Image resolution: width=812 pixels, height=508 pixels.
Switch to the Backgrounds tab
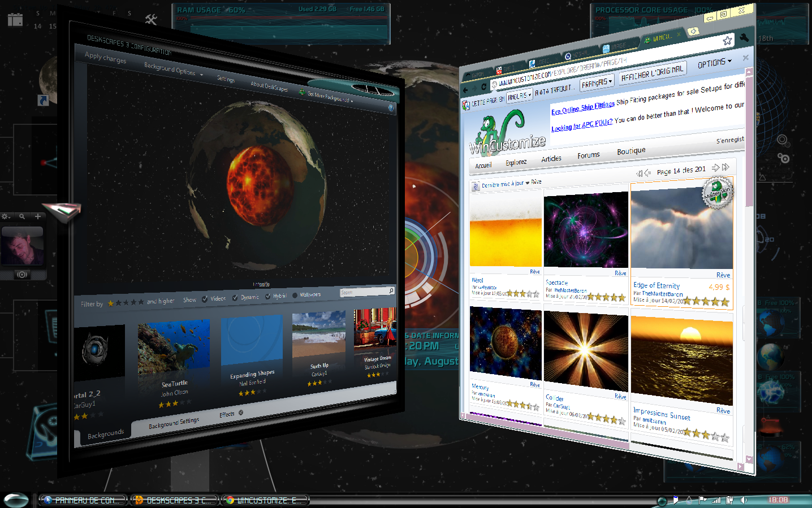pos(106,435)
